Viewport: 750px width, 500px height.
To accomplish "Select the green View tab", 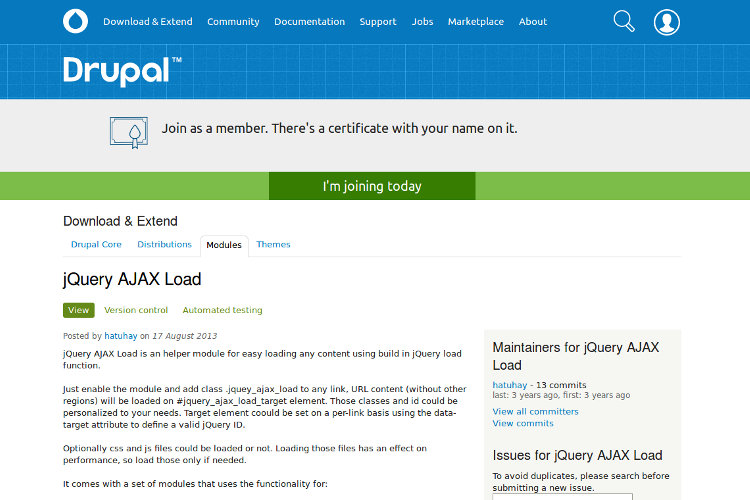I will click(78, 310).
